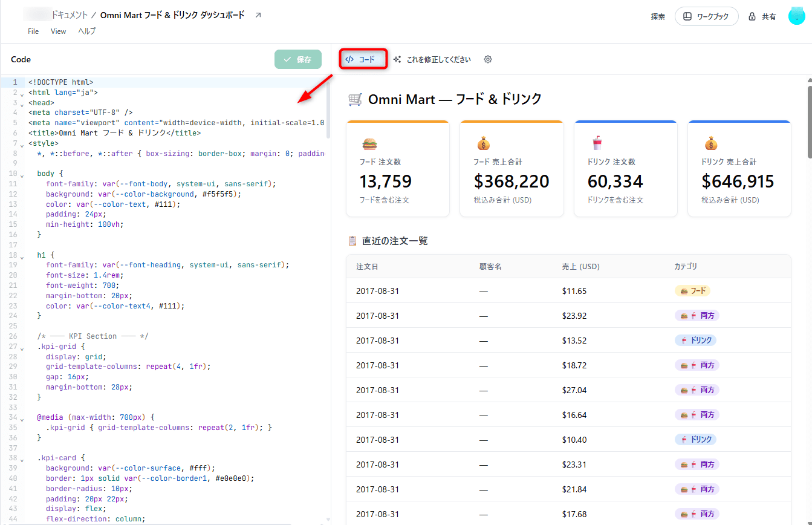812x525 pixels.
Task: Click code line 1 DOCTYPE html
Action: click(60, 82)
